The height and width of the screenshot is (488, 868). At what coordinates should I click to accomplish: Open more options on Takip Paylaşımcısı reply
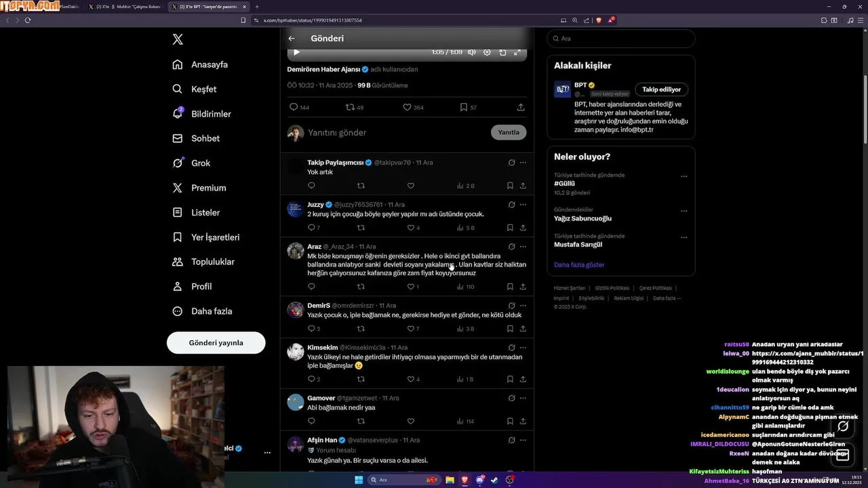pyautogui.click(x=523, y=163)
